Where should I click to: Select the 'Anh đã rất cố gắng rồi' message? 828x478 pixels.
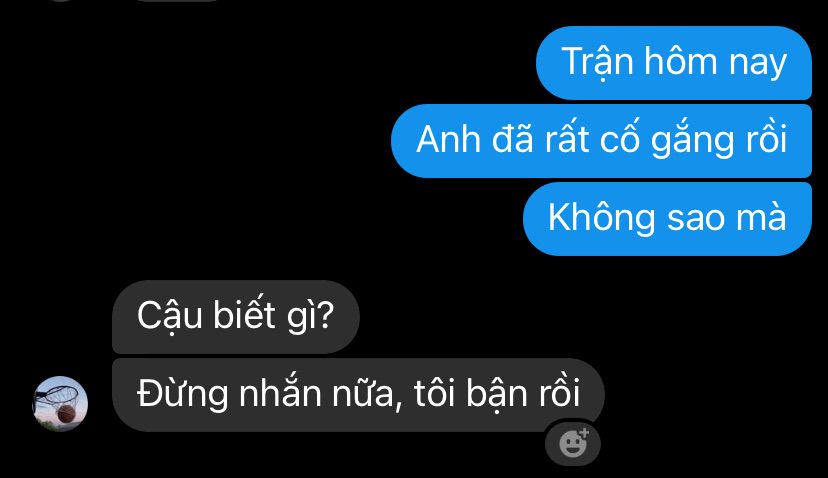click(601, 140)
